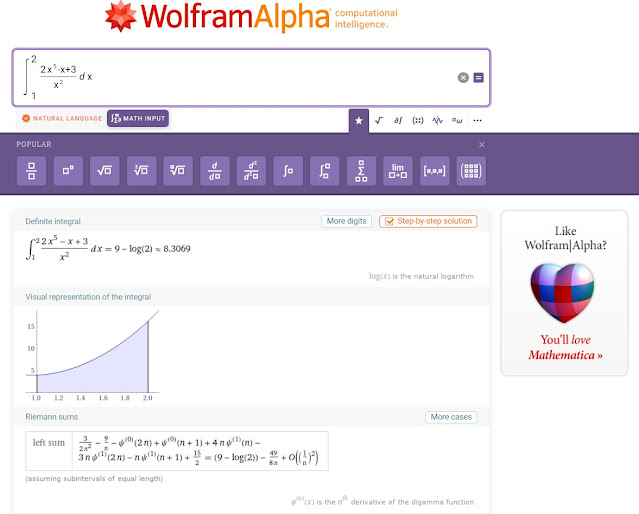Insert an nth root template
The height and width of the screenshot is (514, 639).
click(x=178, y=171)
